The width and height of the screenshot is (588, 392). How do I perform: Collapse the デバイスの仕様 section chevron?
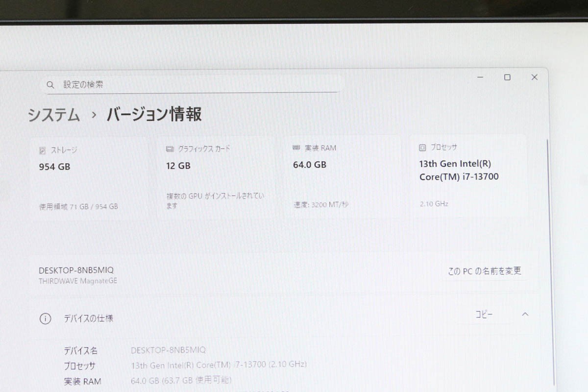[525, 314]
